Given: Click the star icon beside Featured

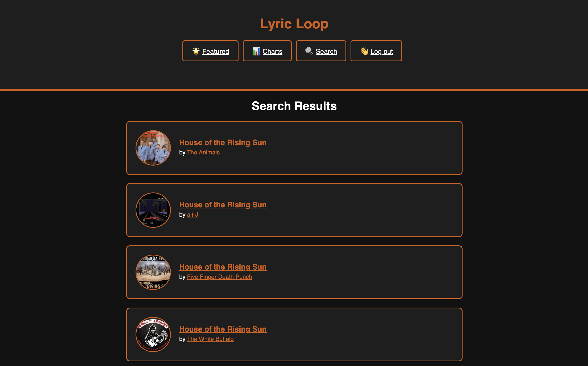Looking at the screenshot, I should coord(196,51).
